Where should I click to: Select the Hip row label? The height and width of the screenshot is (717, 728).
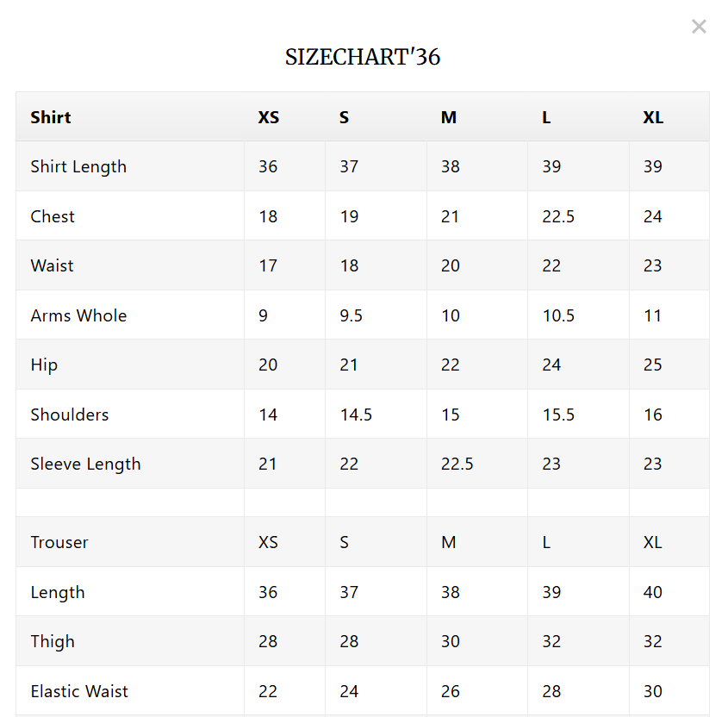(44, 365)
